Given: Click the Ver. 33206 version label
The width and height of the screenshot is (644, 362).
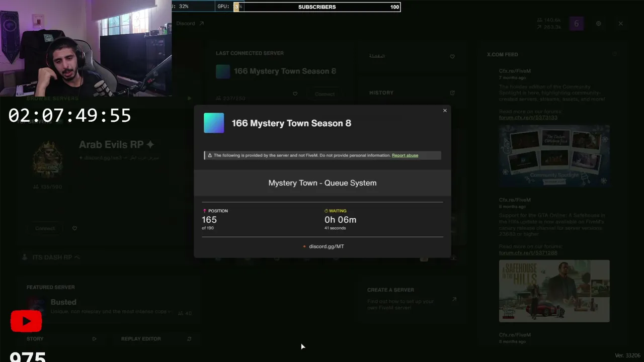Looking at the screenshot, I should [x=628, y=355].
